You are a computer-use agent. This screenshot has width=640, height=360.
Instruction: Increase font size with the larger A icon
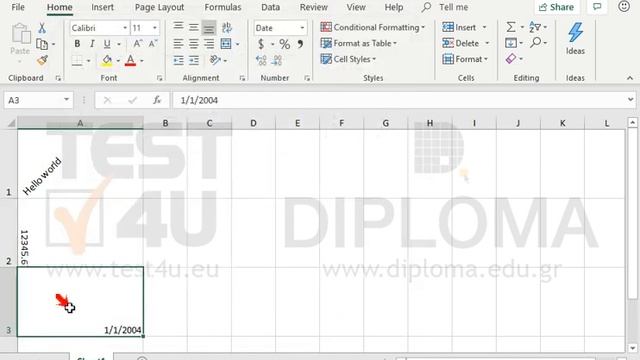(138, 44)
